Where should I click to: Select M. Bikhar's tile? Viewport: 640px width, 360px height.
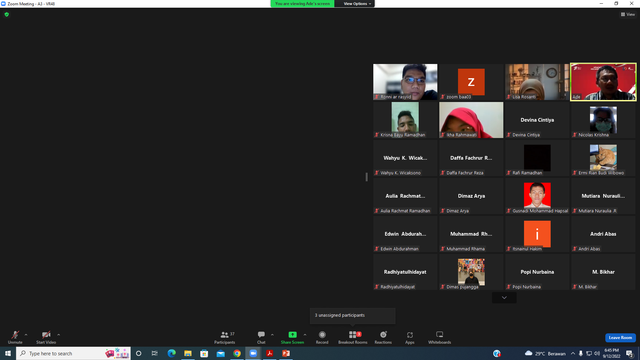(603, 272)
